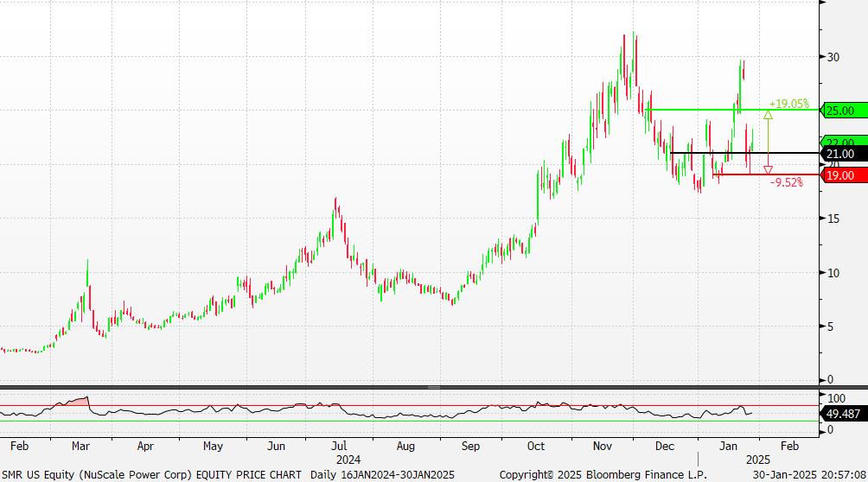Click the 100 label on RSI axis

click(x=837, y=398)
